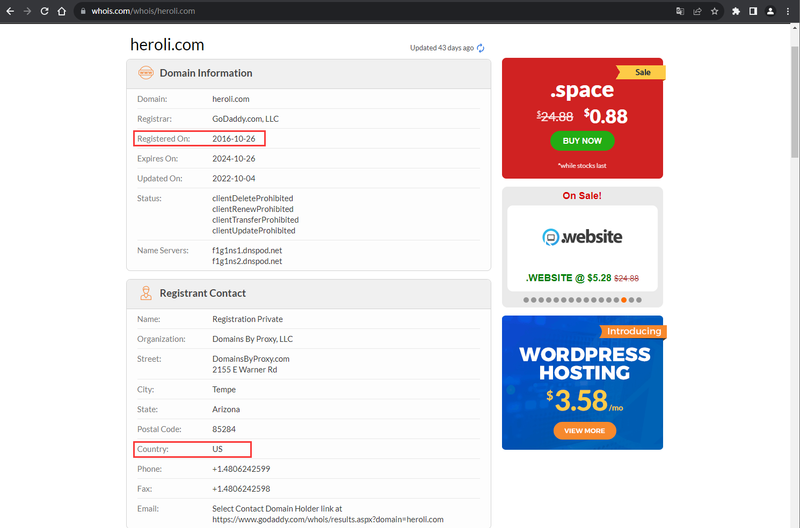
Task: Open the .website sale banner
Action: coord(582,248)
